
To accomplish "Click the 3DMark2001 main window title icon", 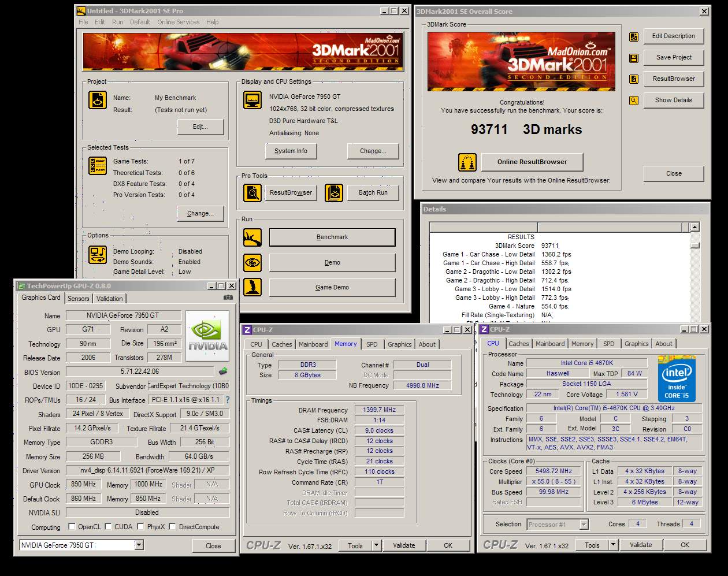I will click(81, 10).
